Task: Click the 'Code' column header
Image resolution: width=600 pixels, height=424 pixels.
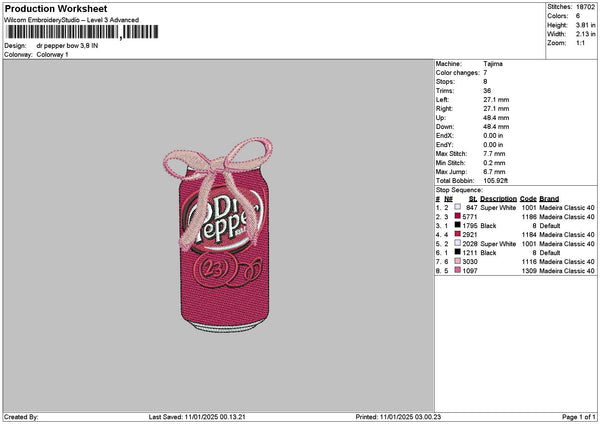Action: (528, 199)
